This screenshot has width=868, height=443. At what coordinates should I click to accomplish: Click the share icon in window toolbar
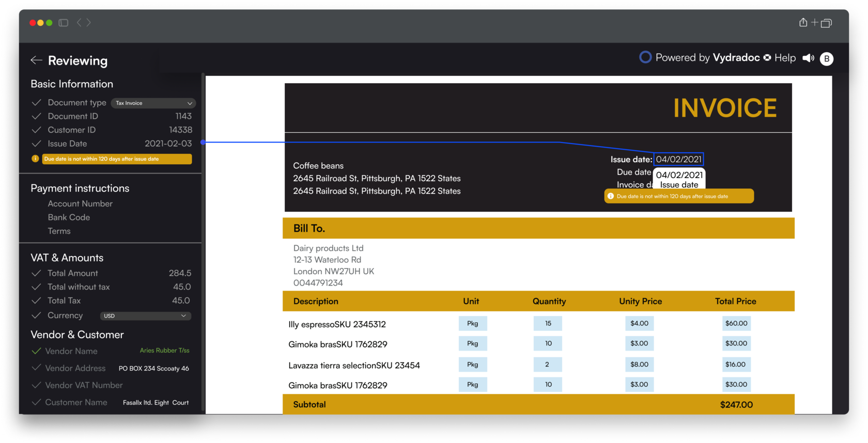(x=803, y=22)
